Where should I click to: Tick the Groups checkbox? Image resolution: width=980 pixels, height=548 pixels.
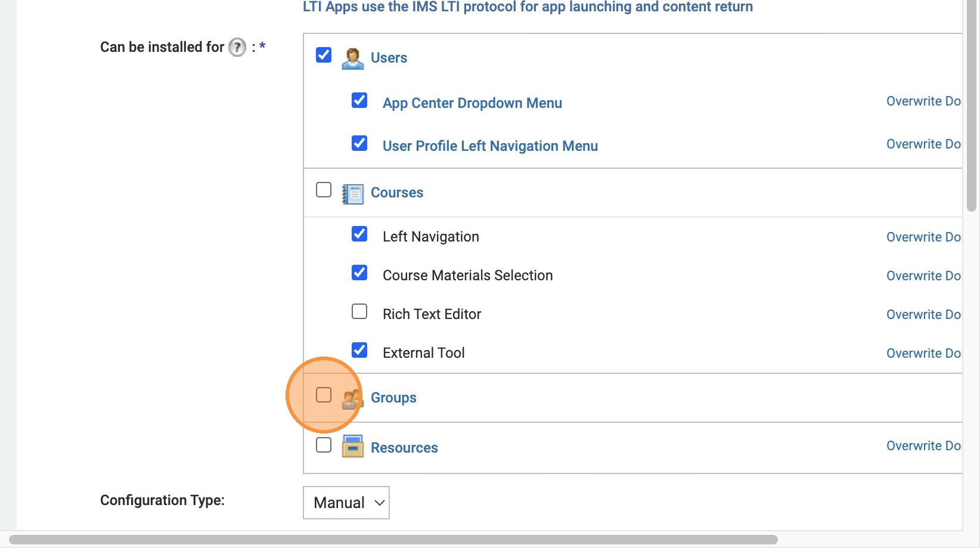[x=324, y=395]
